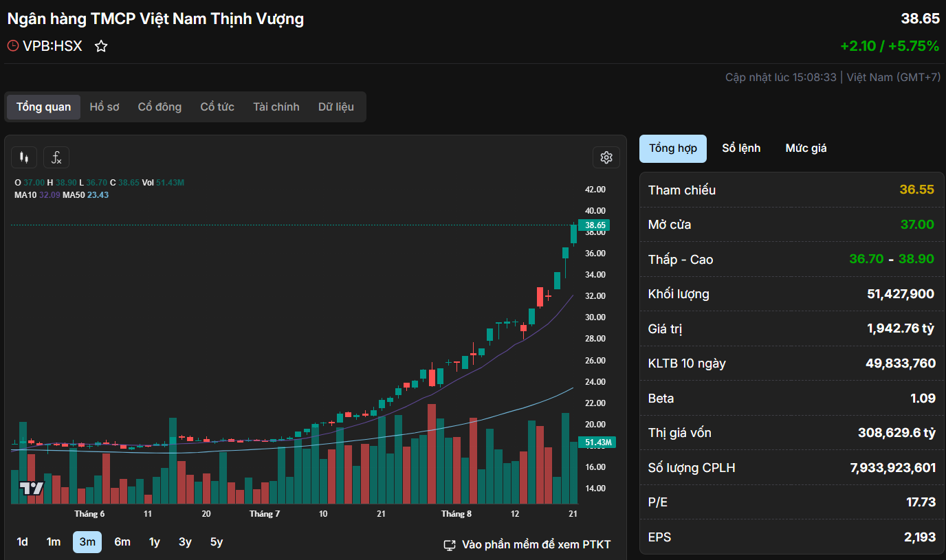Set chart range to 6m
Image resolution: width=946 pixels, height=560 pixels.
(122, 542)
